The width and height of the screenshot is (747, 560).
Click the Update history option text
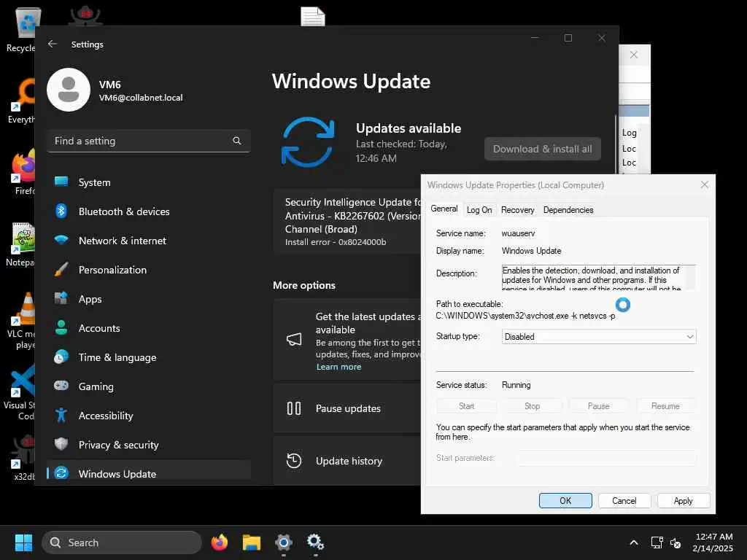[349, 461]
